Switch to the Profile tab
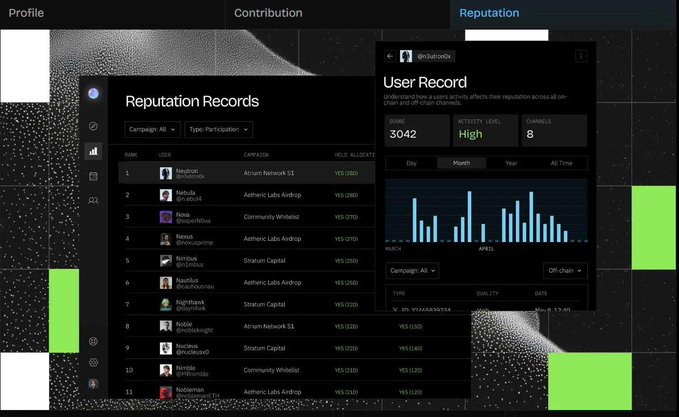 point(26,13)
